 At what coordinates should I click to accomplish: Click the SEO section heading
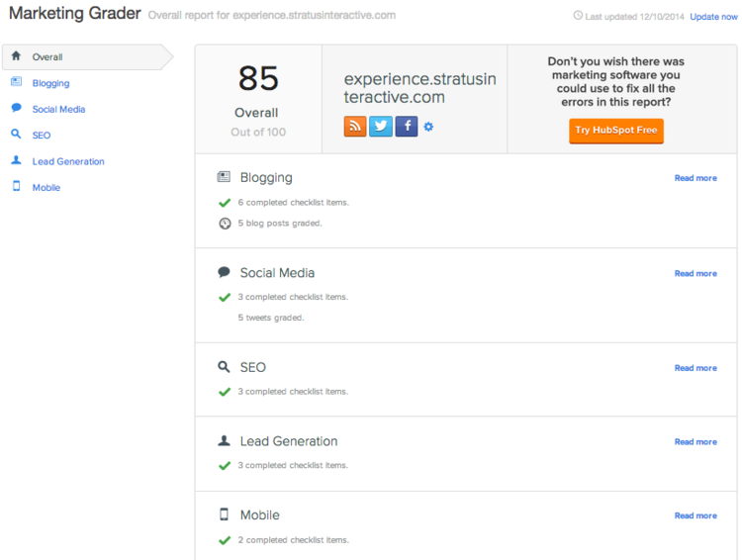coord(252,367)
